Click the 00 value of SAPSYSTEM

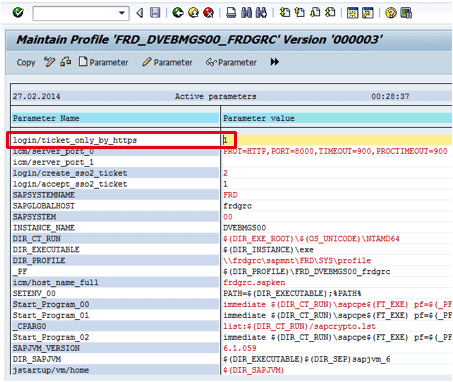pyautogui.click(x=228, y=217)
